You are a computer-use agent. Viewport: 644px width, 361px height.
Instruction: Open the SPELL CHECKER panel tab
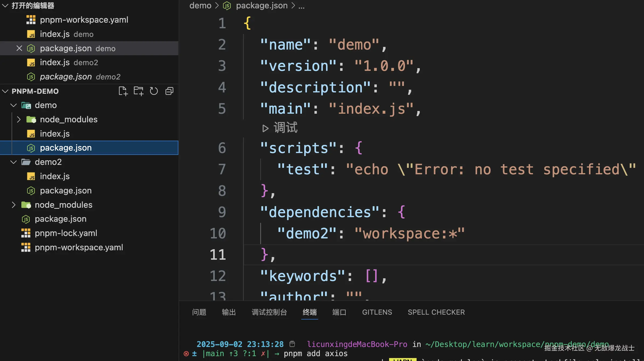[436, 312]
